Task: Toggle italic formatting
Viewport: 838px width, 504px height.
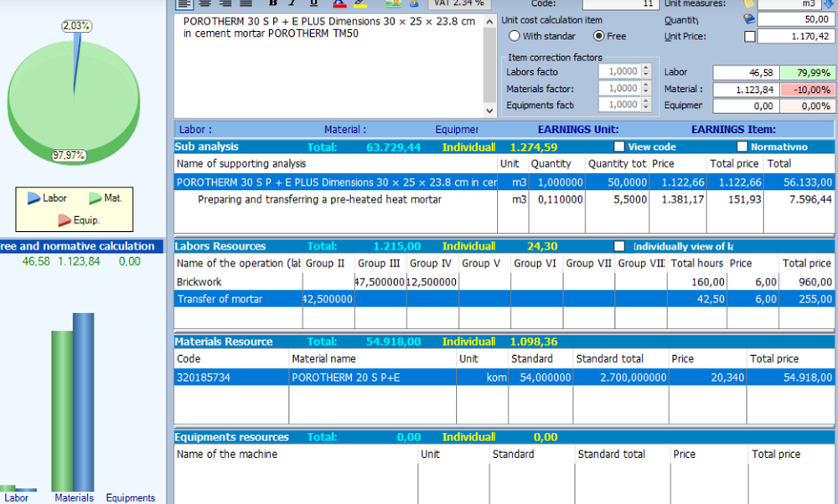Action: [292, 3]
